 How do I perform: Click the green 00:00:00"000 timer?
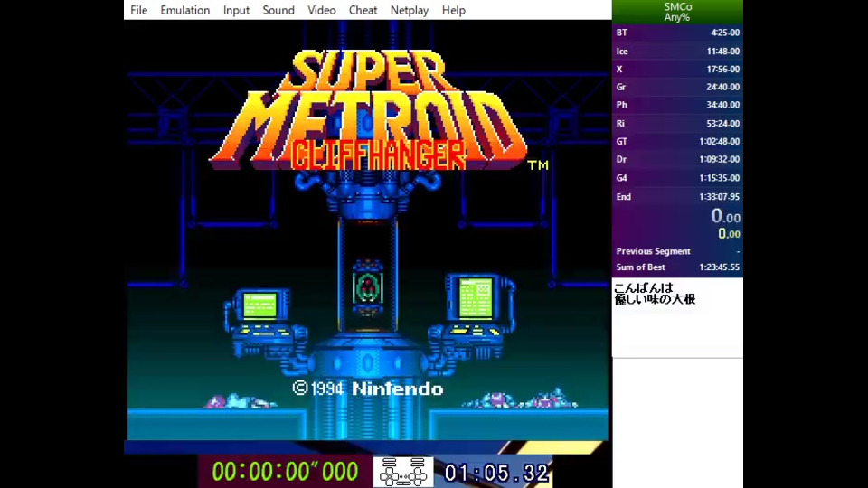(285, 472)
